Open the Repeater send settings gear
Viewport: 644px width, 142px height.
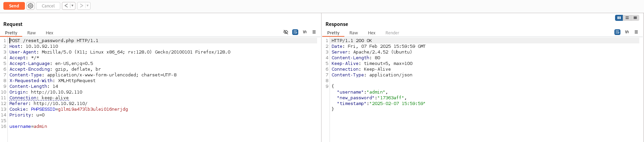click(30, 6)
